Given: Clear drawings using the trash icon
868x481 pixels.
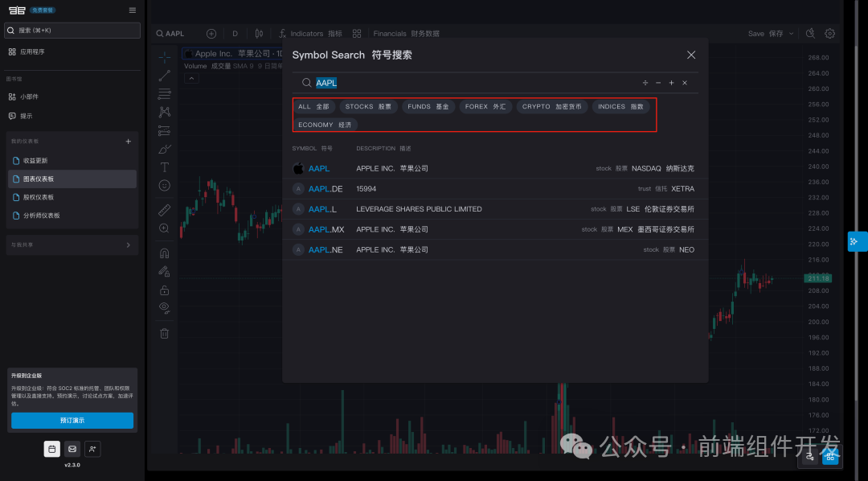Looking at the screenshot, I should [164, 332].
